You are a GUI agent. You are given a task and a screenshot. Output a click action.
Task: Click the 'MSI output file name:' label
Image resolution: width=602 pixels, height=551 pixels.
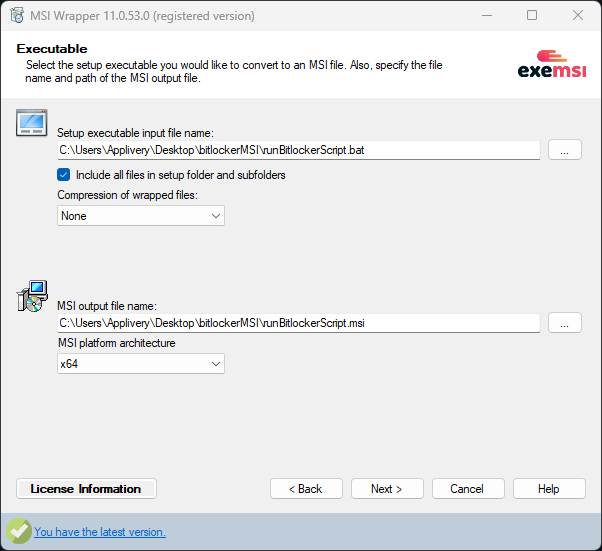pos(107,306)
